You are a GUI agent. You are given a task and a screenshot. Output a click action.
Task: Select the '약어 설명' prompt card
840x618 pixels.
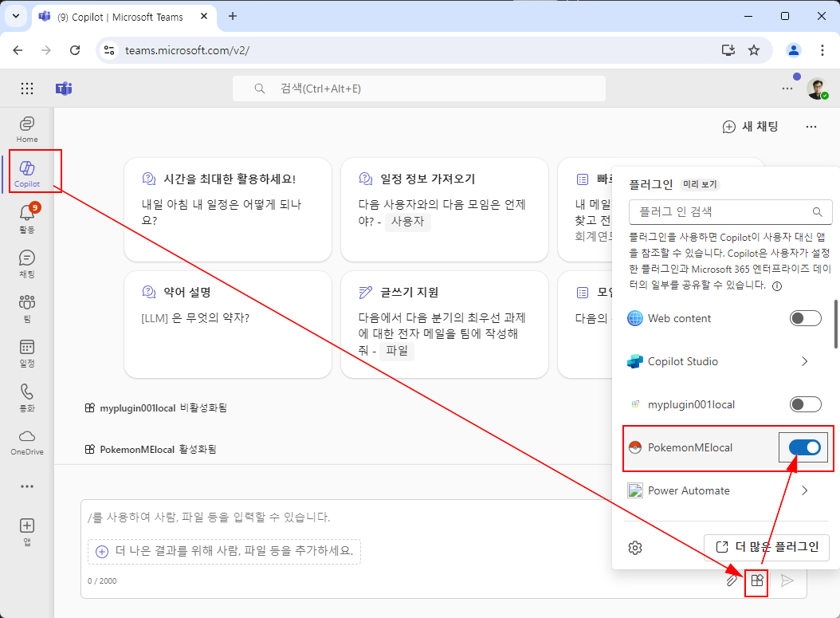click(x=228, y=325)
